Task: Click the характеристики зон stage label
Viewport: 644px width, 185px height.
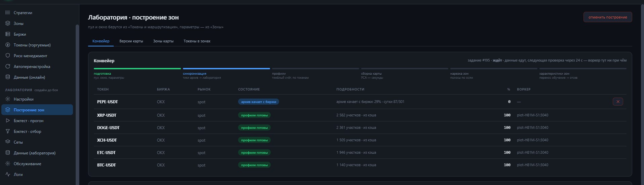Action: [554, 74]
